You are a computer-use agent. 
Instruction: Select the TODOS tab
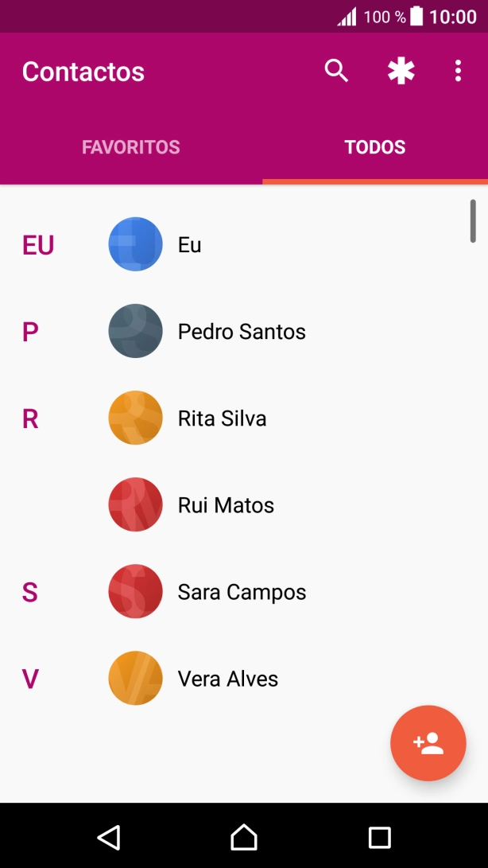[x=375, y=147]
